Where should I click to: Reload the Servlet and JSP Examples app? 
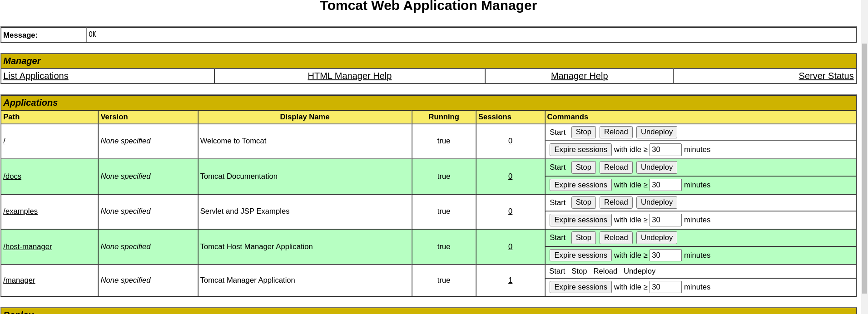click(x=616, y=202)
